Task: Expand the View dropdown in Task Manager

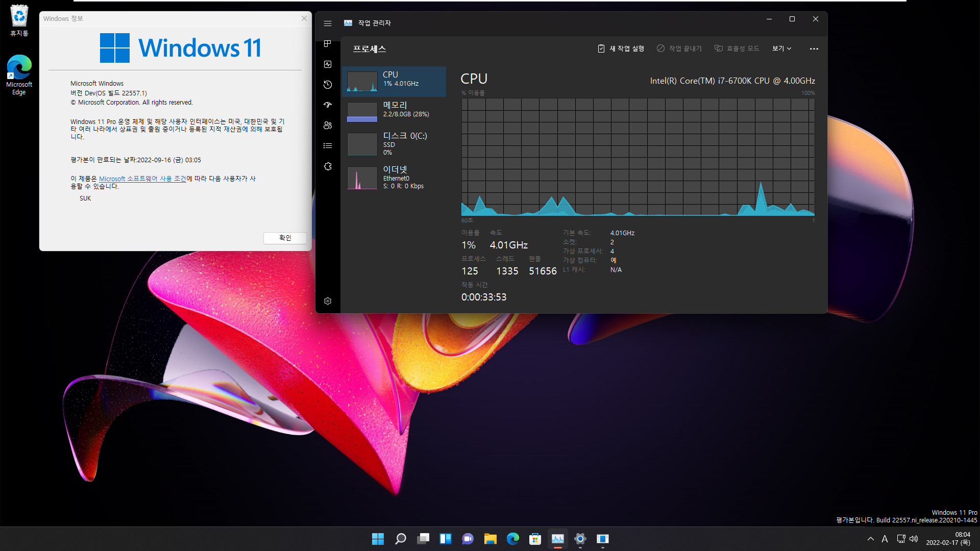Action: [x=781, y=48]
